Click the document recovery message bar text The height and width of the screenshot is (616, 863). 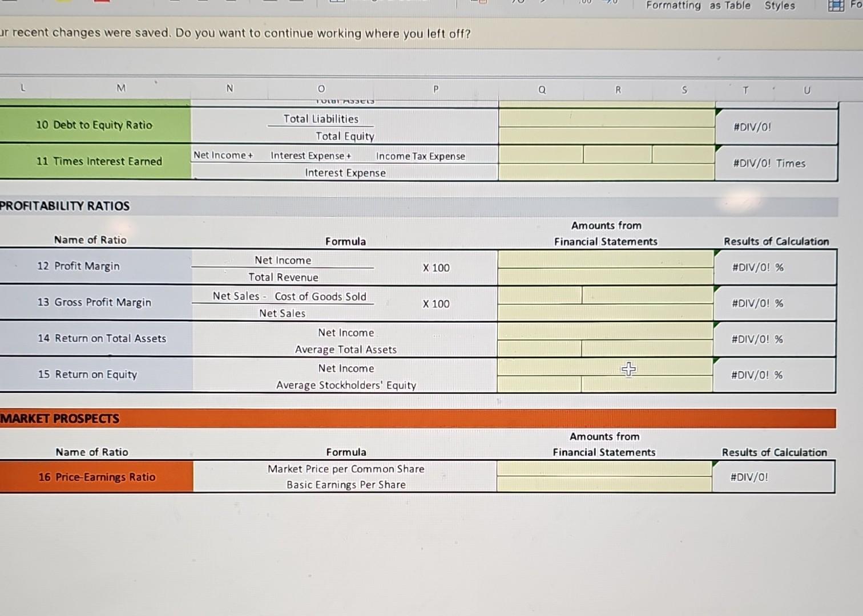[235, 33]
